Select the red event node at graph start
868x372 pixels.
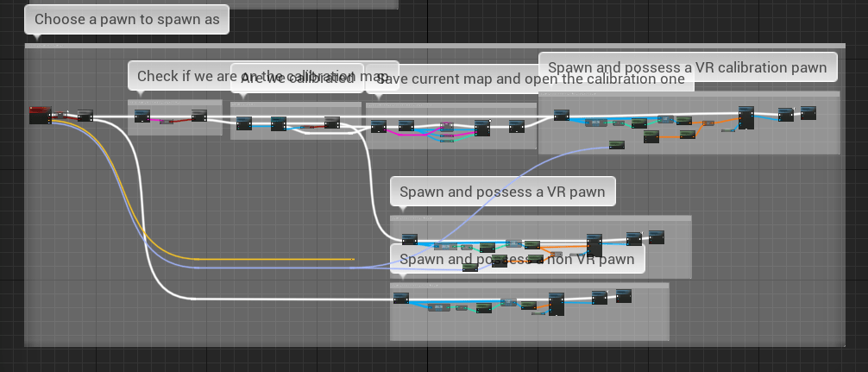click(x=40, y=114)
